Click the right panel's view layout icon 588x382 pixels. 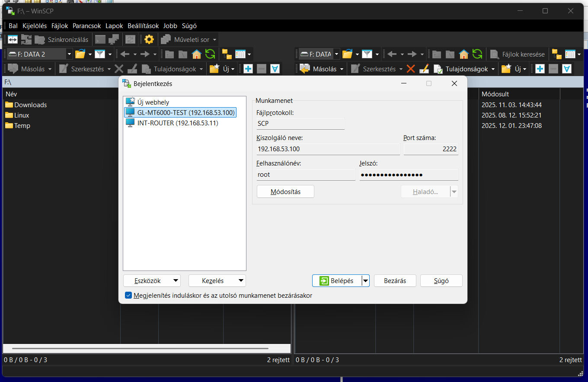point(570,54)
